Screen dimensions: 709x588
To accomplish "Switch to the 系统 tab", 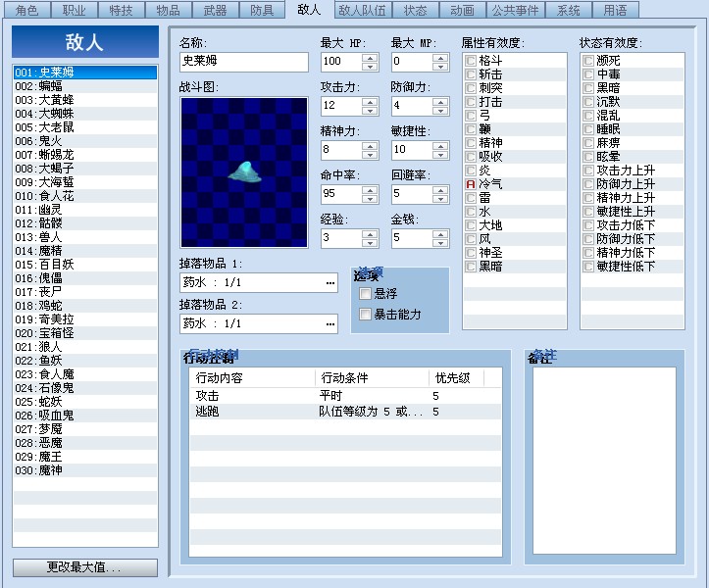I will click(x=568, y=10).
